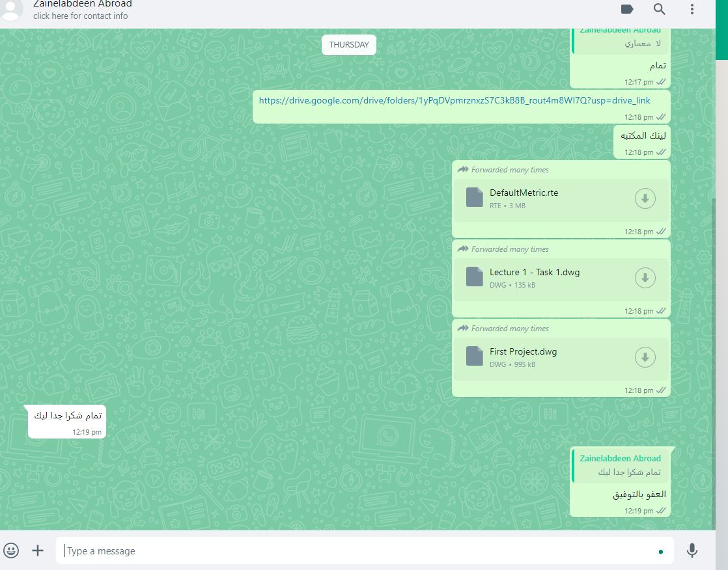Click the DefaultMetric.rte document file icon

pos(475,197)
